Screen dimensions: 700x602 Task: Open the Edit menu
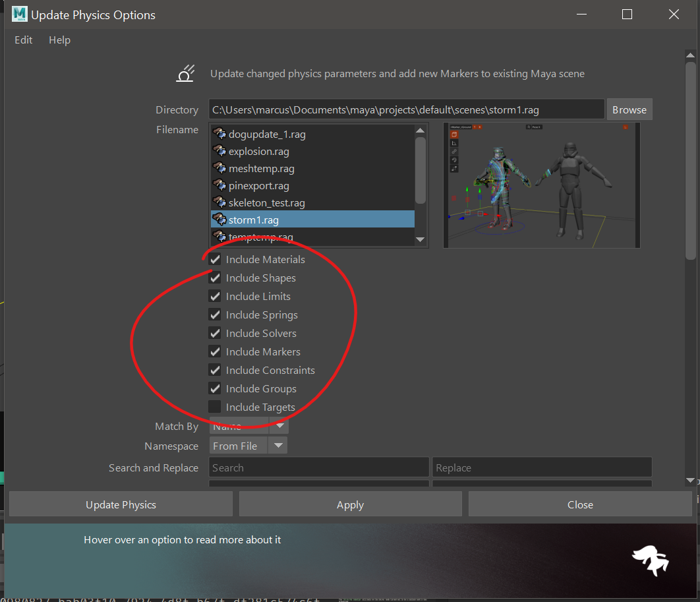[x=24, y=40]
